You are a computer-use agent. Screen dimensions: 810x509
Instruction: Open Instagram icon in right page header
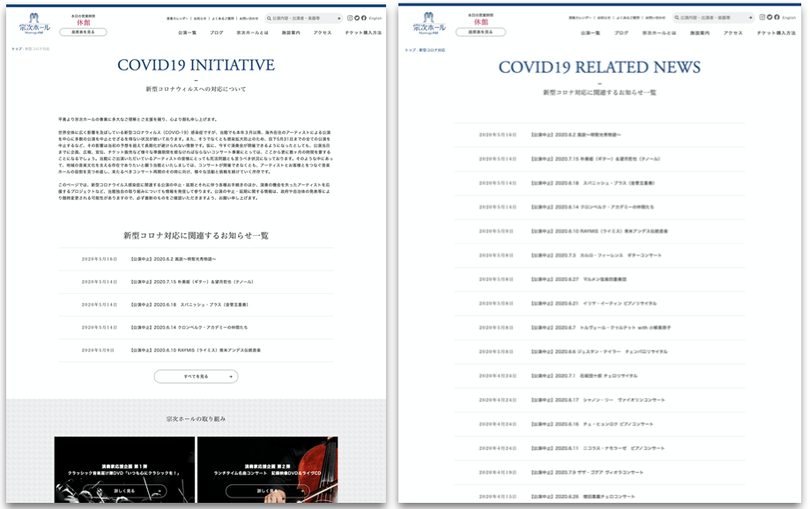pyautogui.click(x=759, y=18)
